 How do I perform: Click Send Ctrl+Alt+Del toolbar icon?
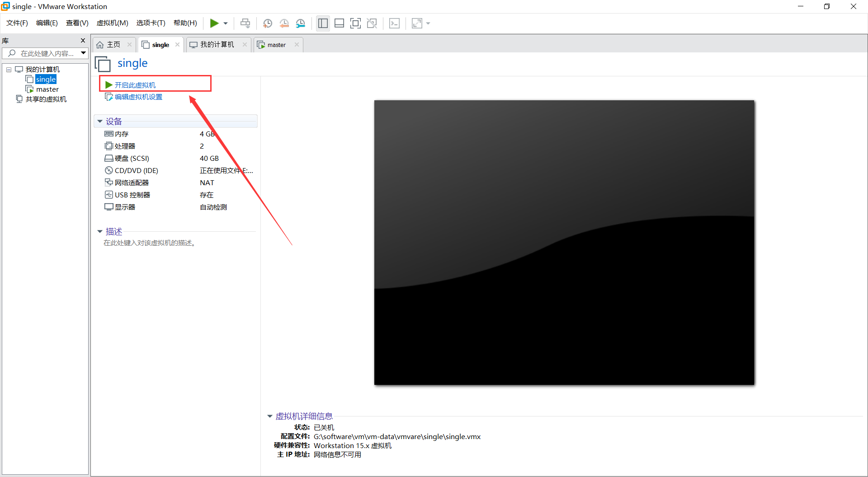point(245,23)
